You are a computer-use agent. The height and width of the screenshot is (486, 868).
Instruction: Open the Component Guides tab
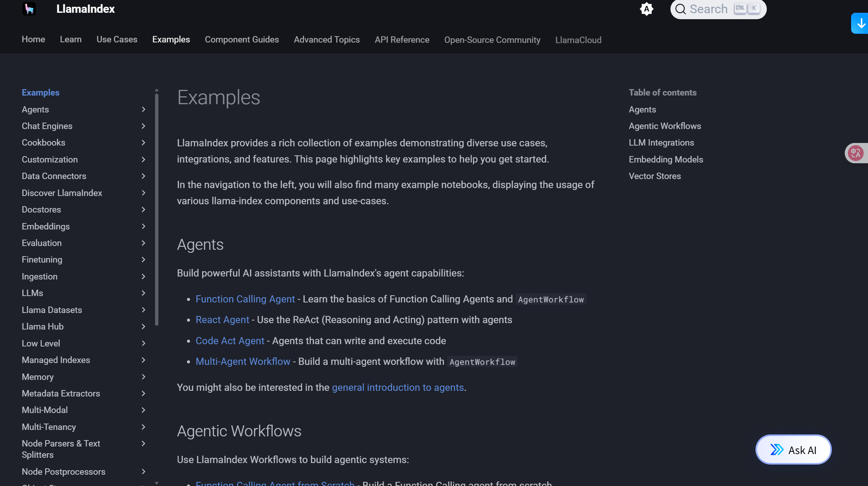click(x=242, y=39)
